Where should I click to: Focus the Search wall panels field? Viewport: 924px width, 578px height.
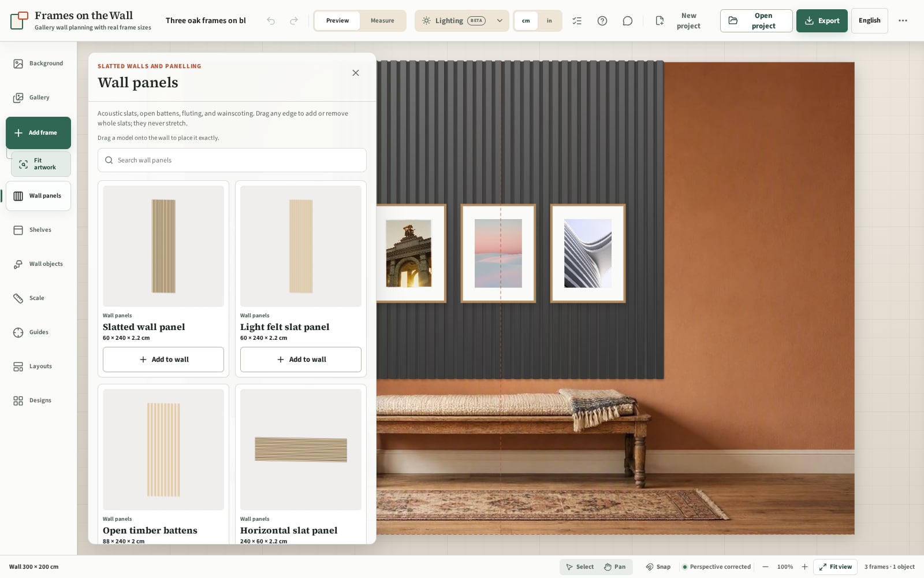click(232, 160)
